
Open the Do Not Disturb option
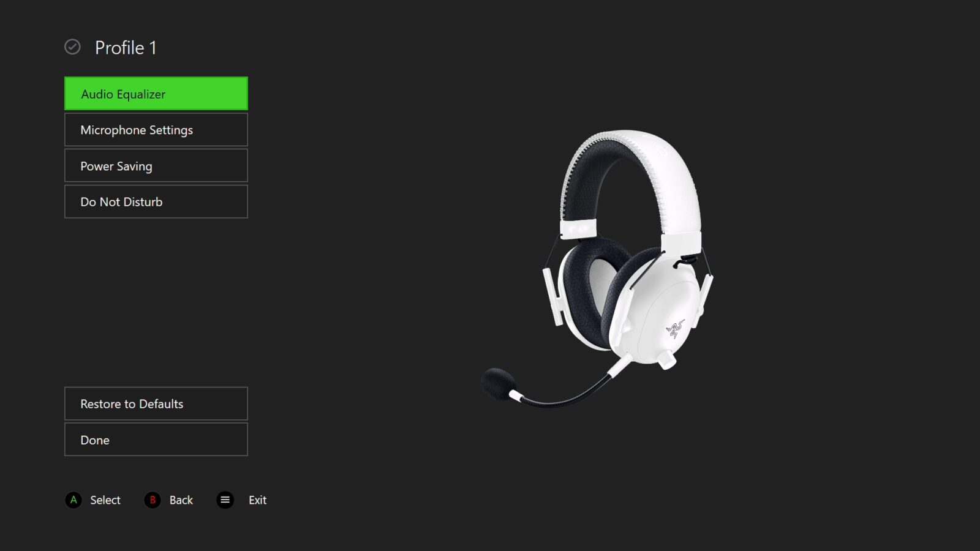click(156, 201)
